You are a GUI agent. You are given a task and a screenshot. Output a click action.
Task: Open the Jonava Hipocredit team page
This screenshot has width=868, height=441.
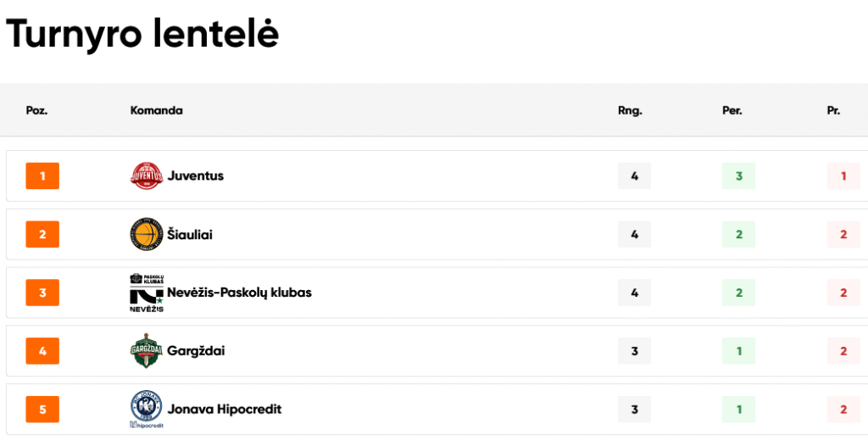point(225,410)
